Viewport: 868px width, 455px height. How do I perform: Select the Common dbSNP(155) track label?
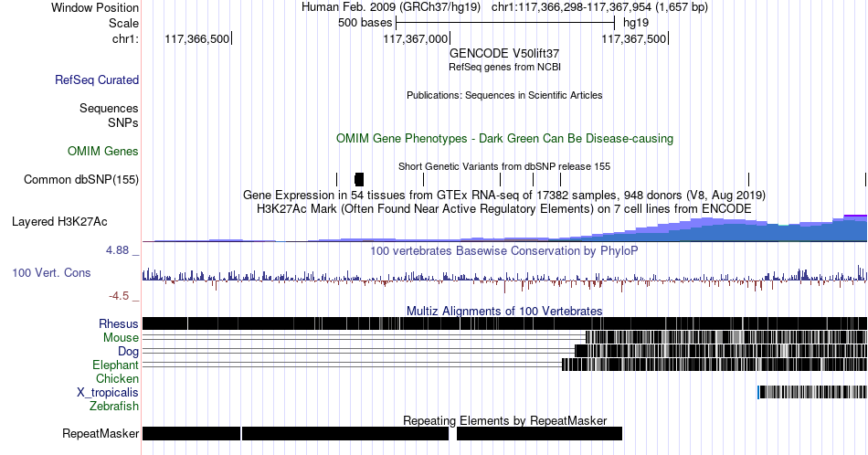tap(80, 179)
